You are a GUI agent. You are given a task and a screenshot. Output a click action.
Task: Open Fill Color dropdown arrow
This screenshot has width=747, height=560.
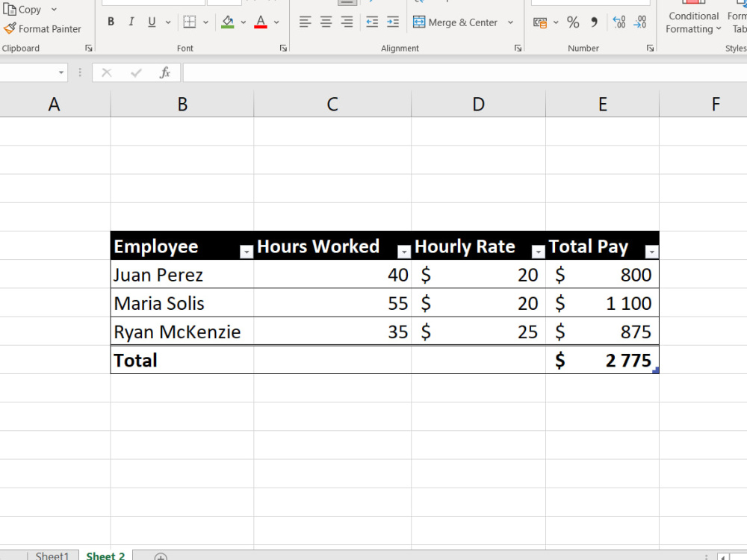pos(244,22)
